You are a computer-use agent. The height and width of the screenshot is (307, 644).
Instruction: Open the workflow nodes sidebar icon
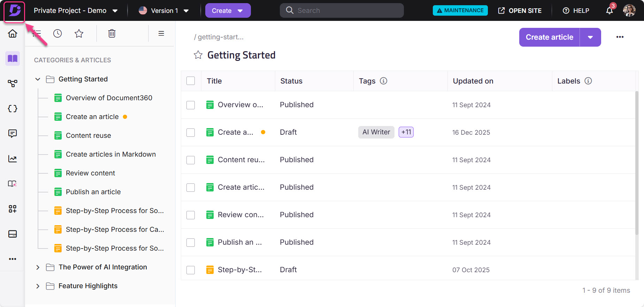point(13,84)
